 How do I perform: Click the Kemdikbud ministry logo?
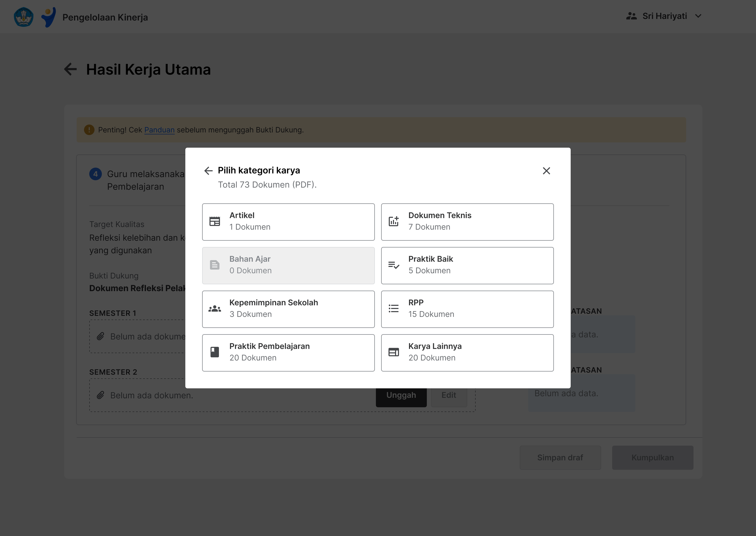pos(23,17)
